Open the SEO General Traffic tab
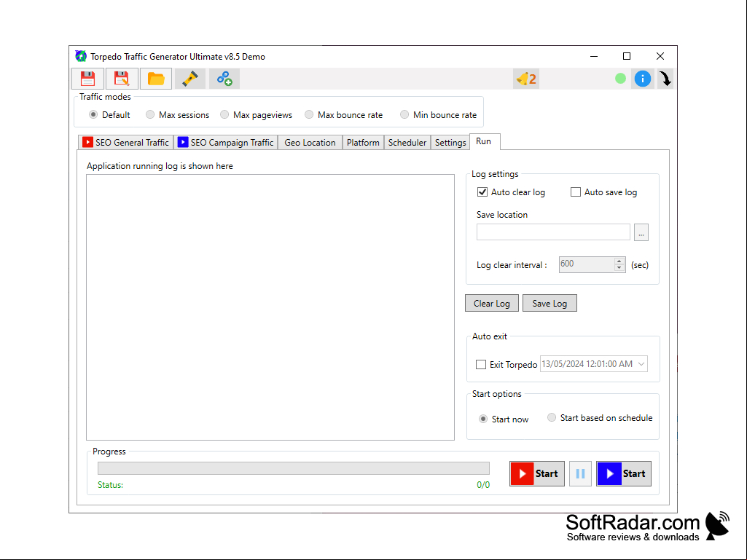Viewport: 747px width, 560px height. click(126, 143)
